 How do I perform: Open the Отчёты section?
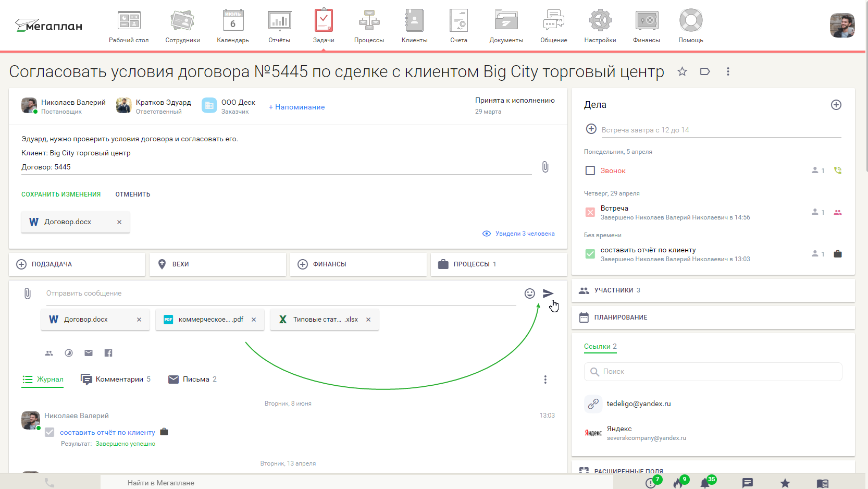[x=279, y=26]
